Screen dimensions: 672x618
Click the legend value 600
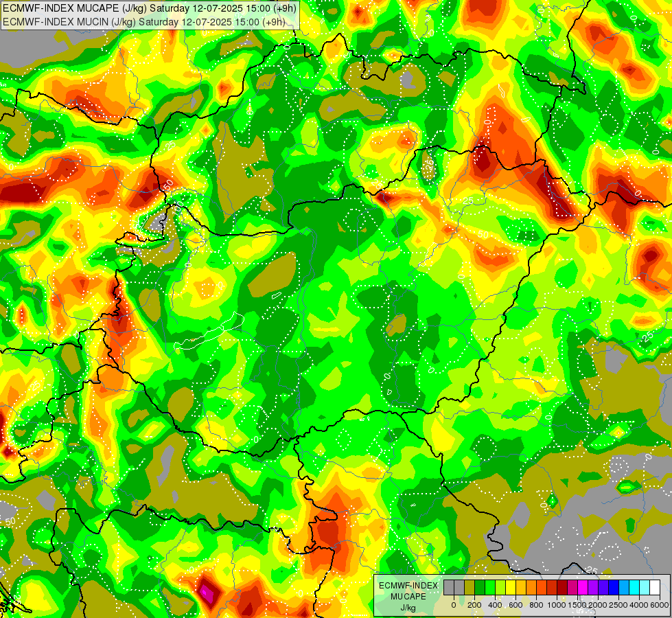[515, 605]
